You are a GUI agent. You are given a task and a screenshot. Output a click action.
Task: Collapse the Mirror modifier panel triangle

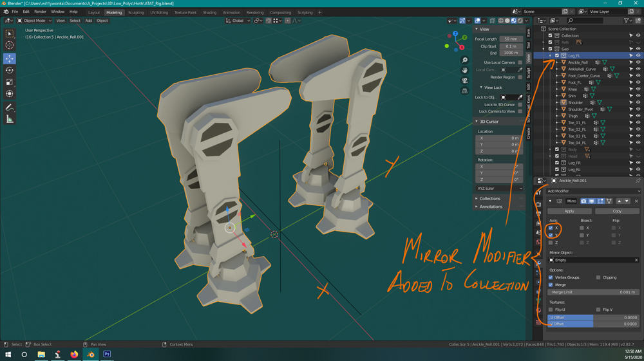click(x=551, y=201)
